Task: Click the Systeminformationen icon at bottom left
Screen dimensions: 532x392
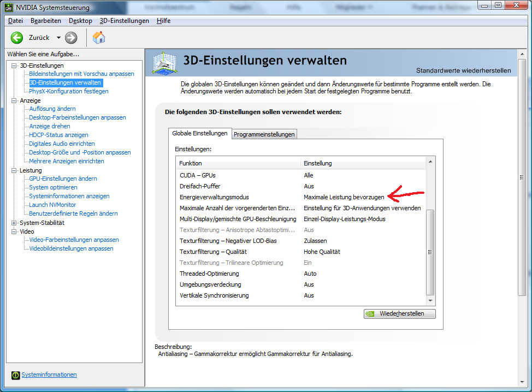Action: click(16, 375)
